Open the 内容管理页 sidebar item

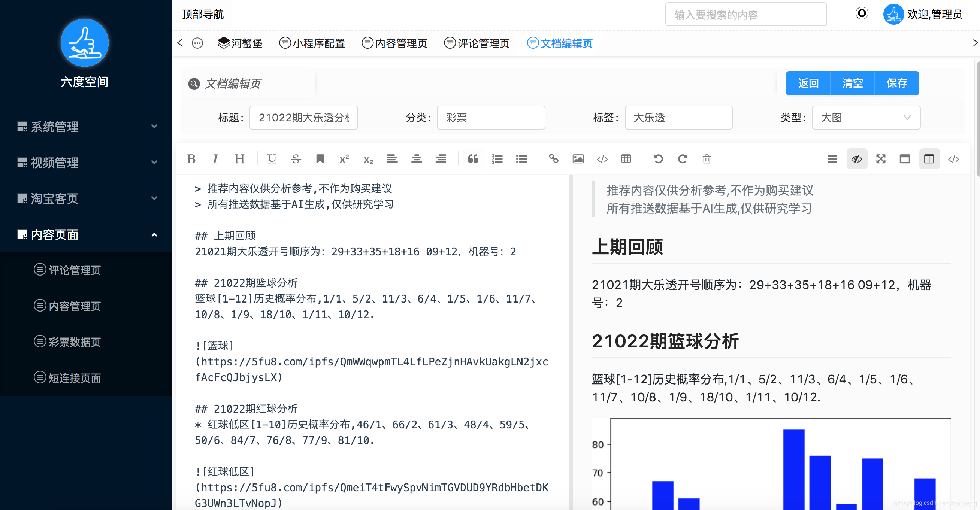85,306
